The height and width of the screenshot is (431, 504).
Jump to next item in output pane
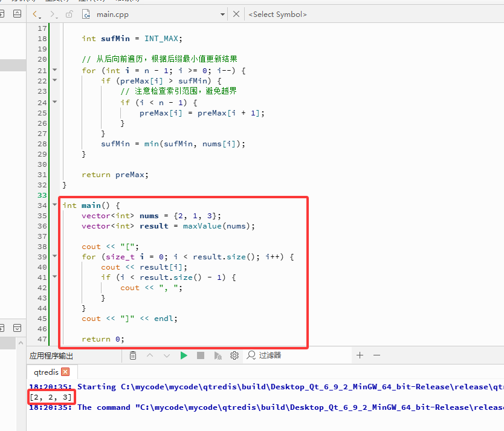(x=167, y=355)
